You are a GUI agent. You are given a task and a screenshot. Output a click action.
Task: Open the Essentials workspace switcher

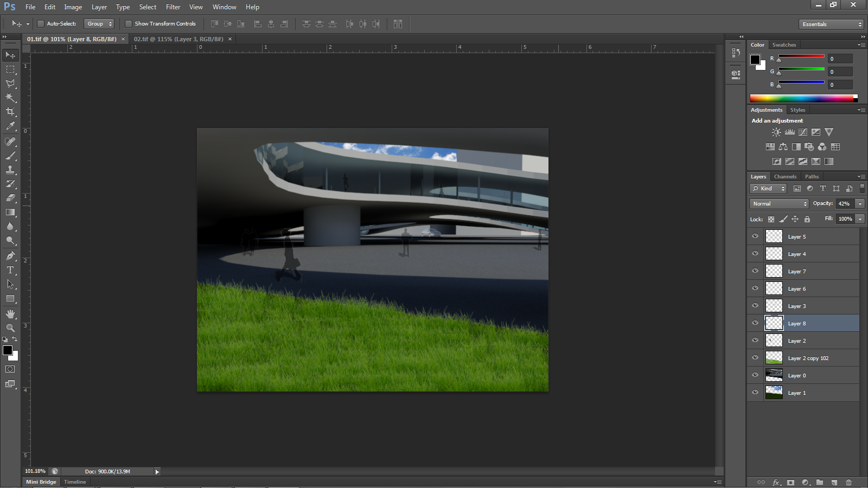pos(831,24)
